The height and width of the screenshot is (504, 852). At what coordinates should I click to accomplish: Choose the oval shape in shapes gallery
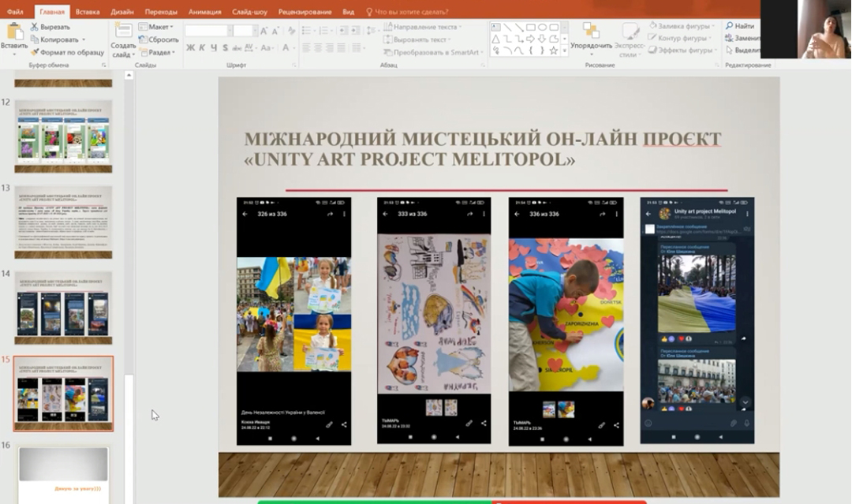(x=543, y=27)
